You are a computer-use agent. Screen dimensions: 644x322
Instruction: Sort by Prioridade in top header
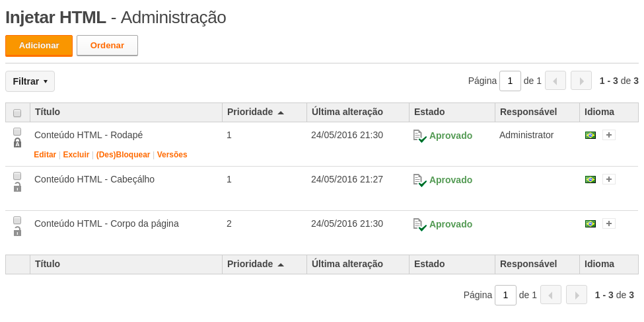[256, 112]
